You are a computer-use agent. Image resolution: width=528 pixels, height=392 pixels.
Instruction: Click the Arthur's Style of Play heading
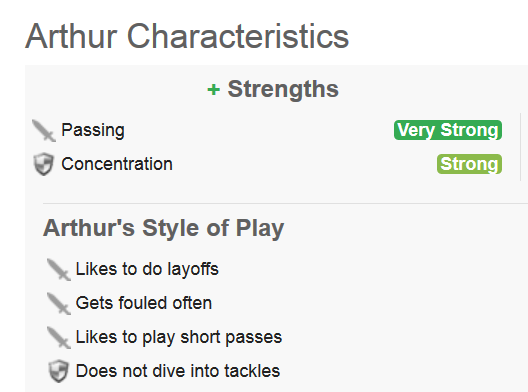click(x=164, y=228)
